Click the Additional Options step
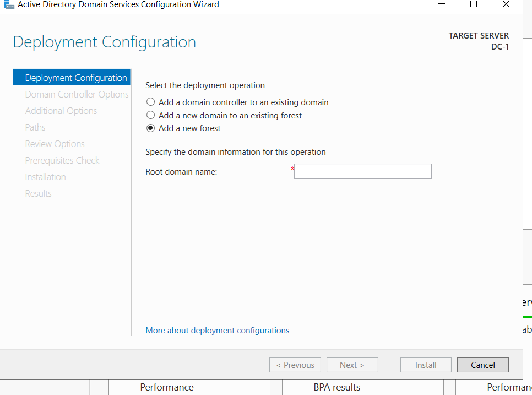The image size is (532, 395). coord(61,111)
